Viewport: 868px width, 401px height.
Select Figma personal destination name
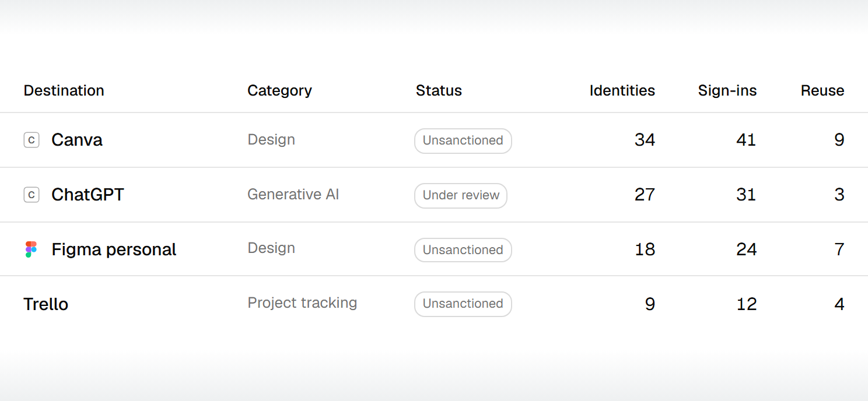(114, 249)
